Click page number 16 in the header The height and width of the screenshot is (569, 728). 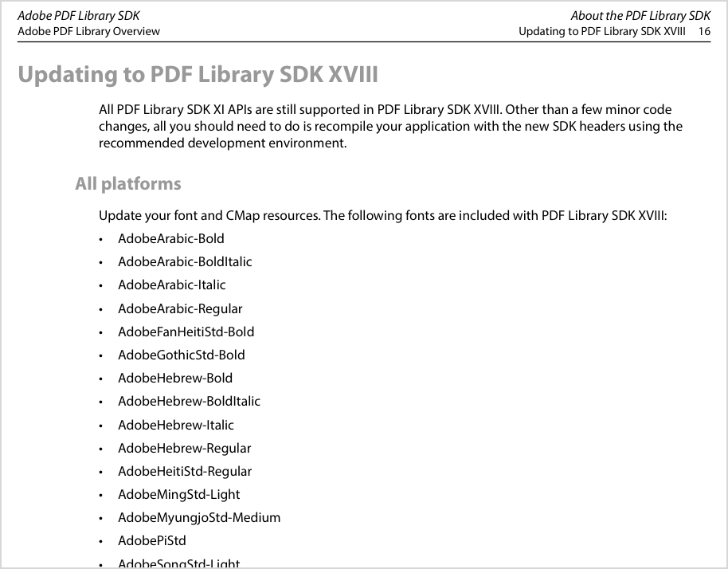point(704,32)
